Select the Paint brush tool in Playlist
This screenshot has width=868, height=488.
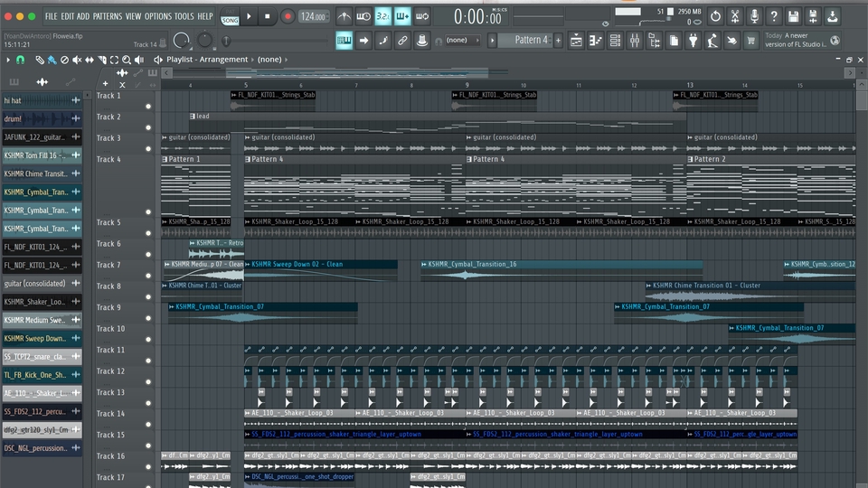tap(52, 60)
